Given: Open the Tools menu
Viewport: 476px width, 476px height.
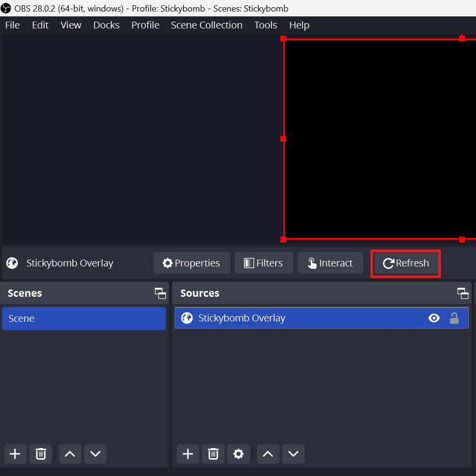Looking at the screenshot, I should tap(265, 25).
